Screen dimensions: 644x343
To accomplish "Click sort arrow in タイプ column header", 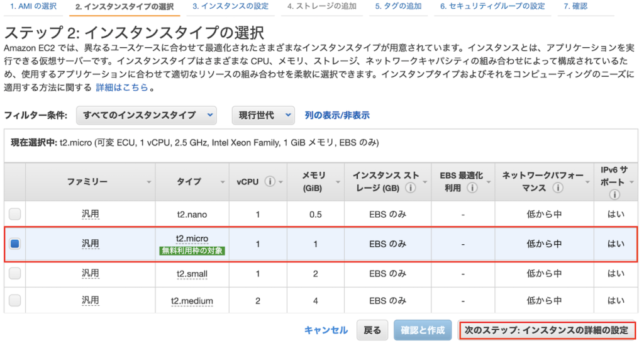I will [222, 182].
